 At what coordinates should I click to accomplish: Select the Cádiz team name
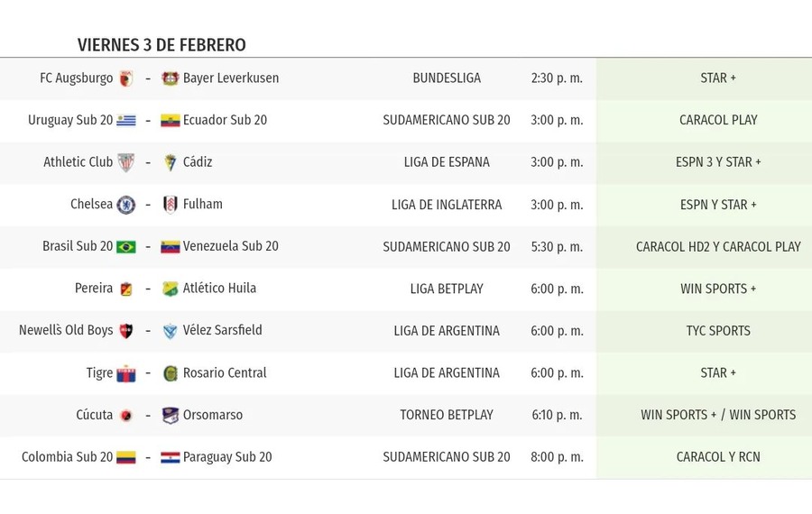[198, 162]
